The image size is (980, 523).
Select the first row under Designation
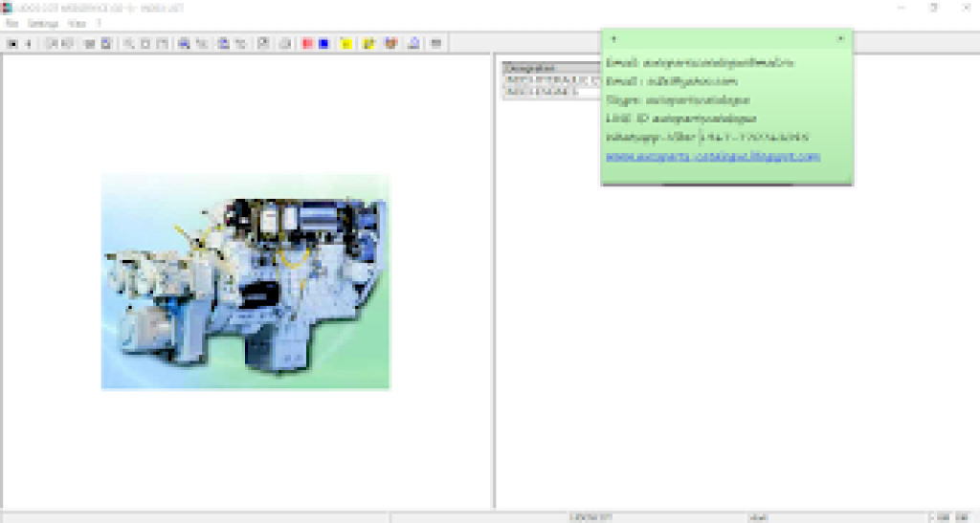(552, 80)
